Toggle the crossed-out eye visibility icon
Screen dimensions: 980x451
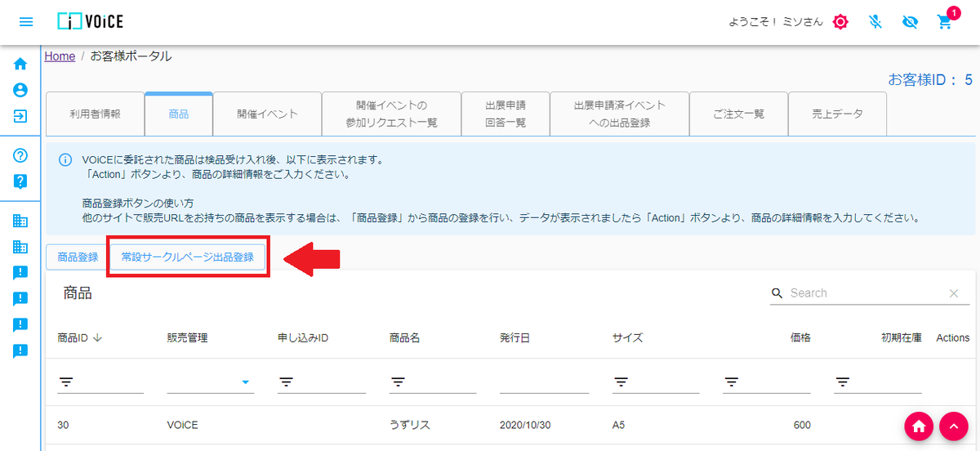tap(911, 22)
